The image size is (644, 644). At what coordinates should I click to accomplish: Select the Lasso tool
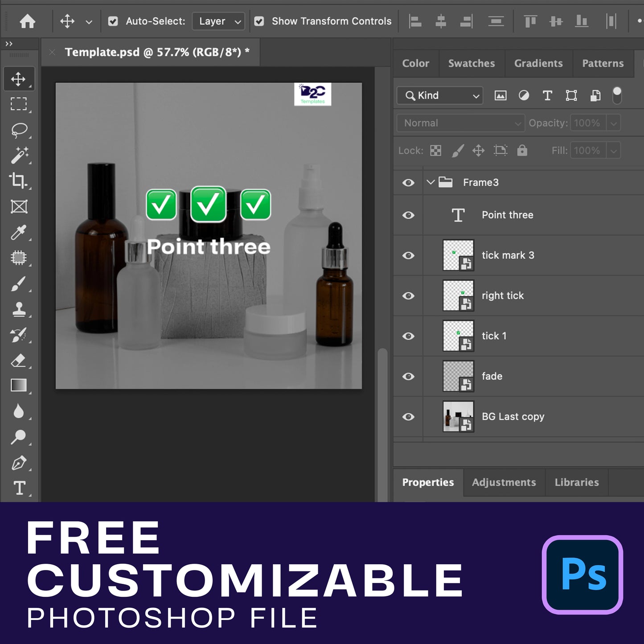click(19, 130)
